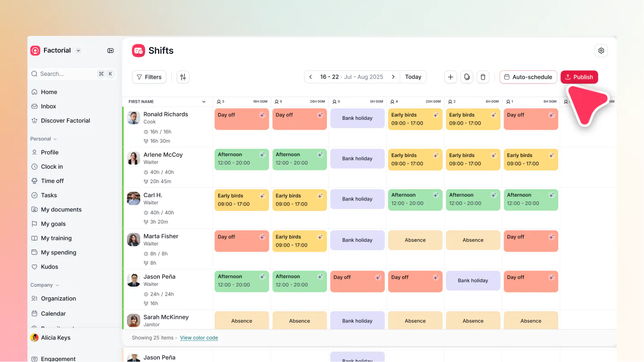The width and height of the screenshot is (644, 362).
Task: Click the Publish button
Action: click(x=579, y=77)
